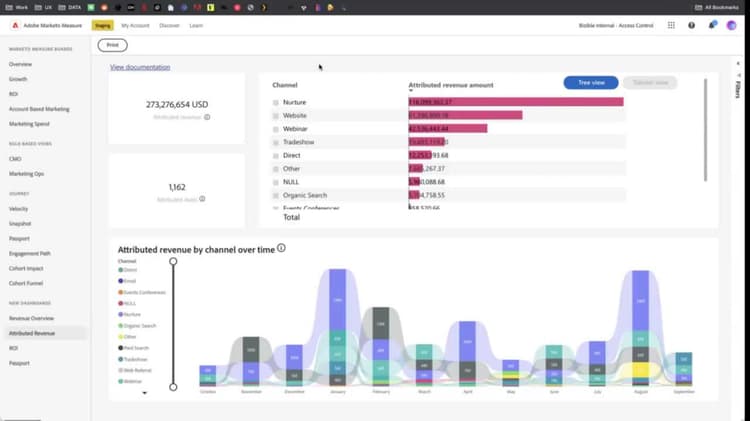Open the DATA bookmarks folder

[x=70, y=8]
